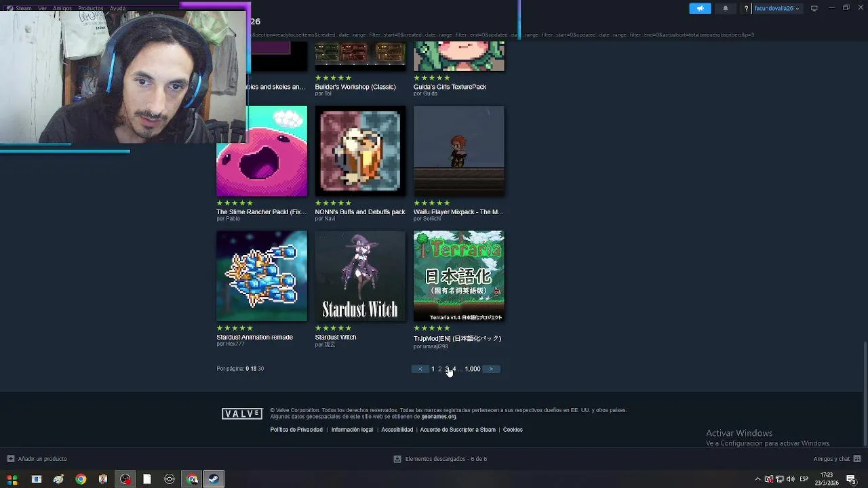Screen dimensions: 868x488
Task: Open NONN's Buffs and Debuffs pack thumbnail
Action: pyautogui.click(x=360, y=151)
